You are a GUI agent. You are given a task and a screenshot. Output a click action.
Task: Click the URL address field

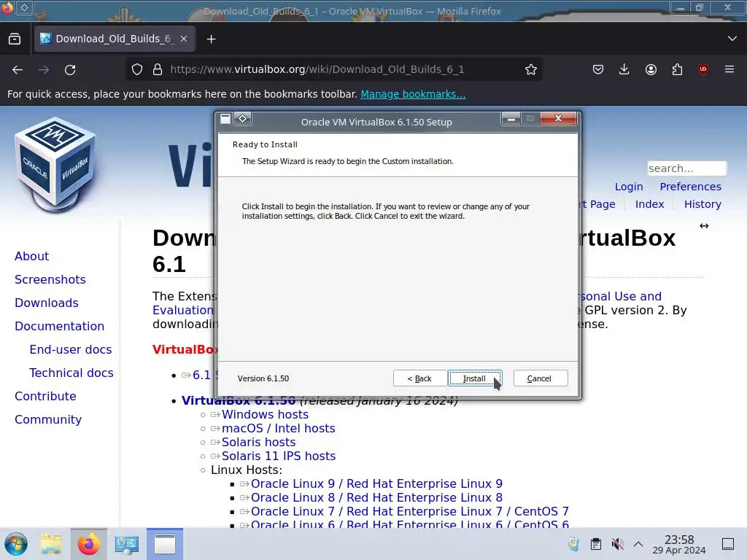coord(333,69)
